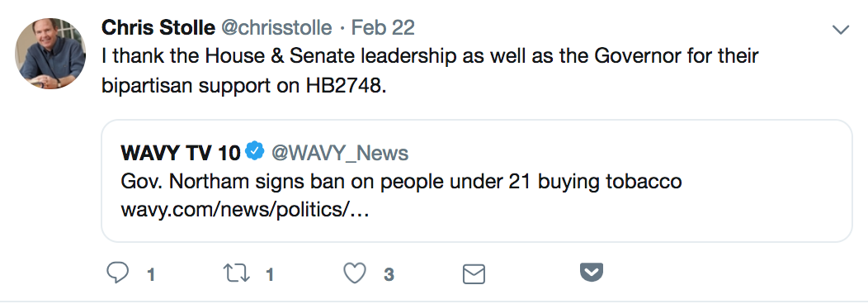This screenshot has width=868, height=304.
Task: Click the reply count number 1
Action: (x=150, y=275)
